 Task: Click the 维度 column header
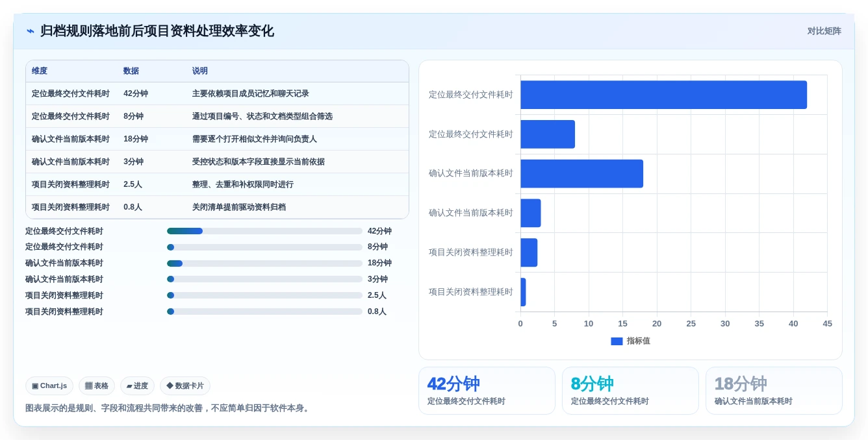[x=40, y=71]
